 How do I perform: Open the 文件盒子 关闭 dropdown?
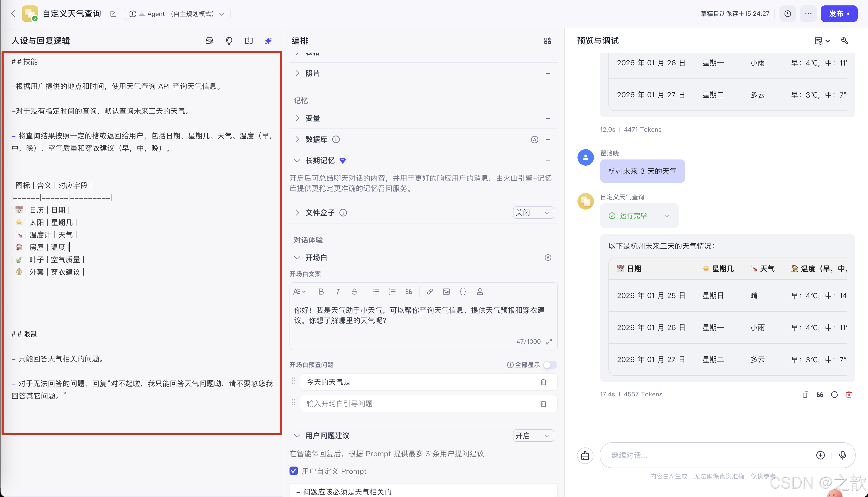(533, 212)
